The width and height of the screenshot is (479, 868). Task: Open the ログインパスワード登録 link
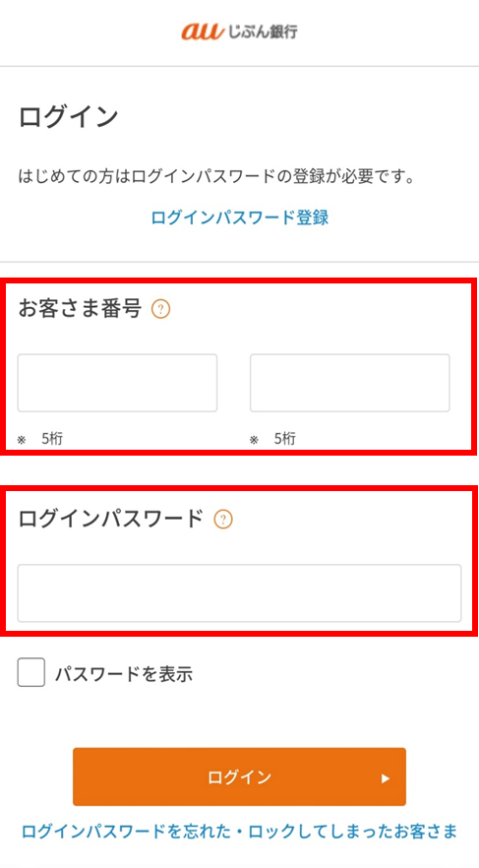pos(240,217)
